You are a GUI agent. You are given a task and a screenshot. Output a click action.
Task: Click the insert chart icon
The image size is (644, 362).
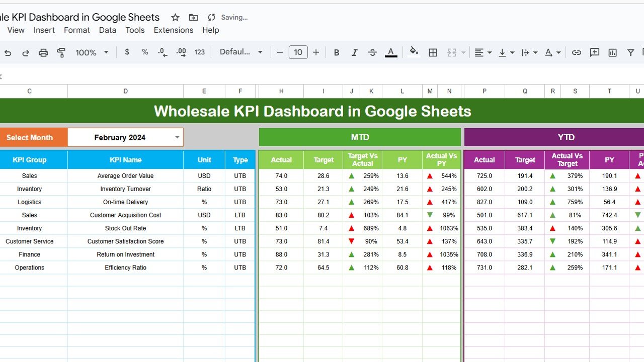coord(612,52)
